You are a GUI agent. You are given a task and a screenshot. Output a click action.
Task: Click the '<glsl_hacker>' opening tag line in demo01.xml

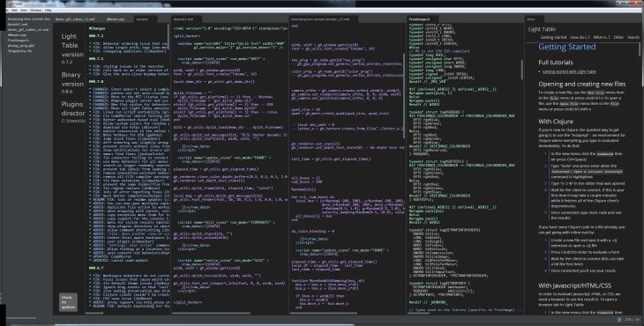pos(187,36)
